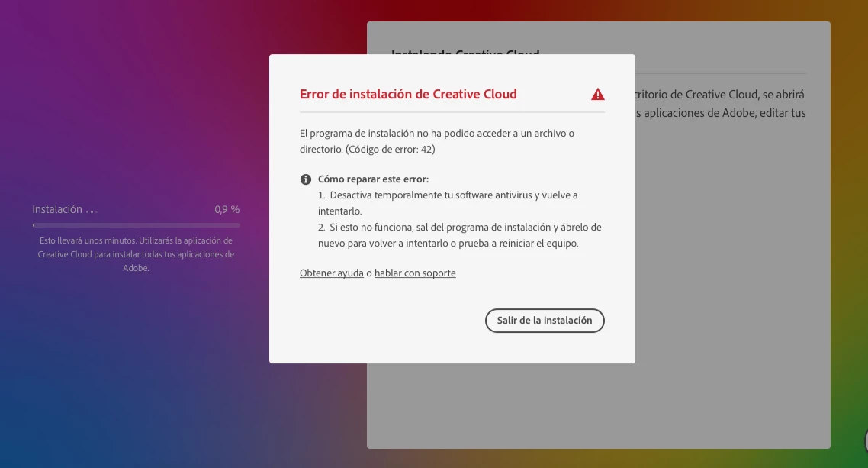Viewport: 868px width, 468px height.
Task: Select the 0,9 % progress value
Action: (227, 209)
